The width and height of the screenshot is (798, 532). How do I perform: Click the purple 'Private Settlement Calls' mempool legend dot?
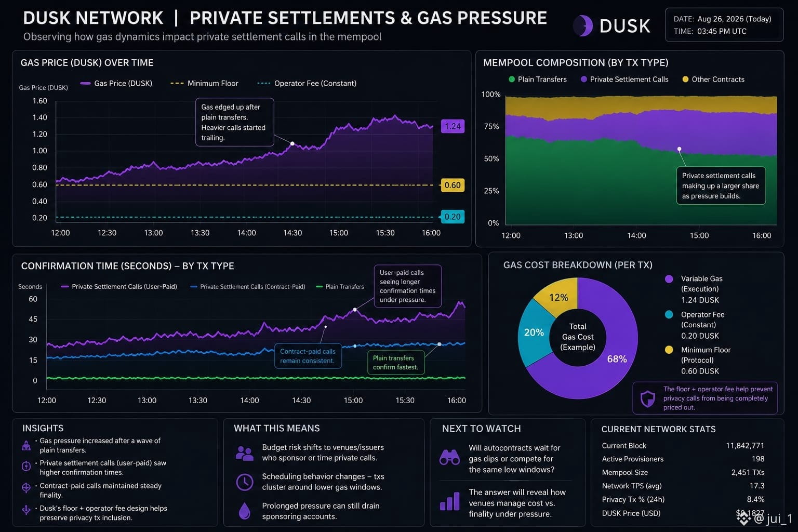click(x=584, y=79)
